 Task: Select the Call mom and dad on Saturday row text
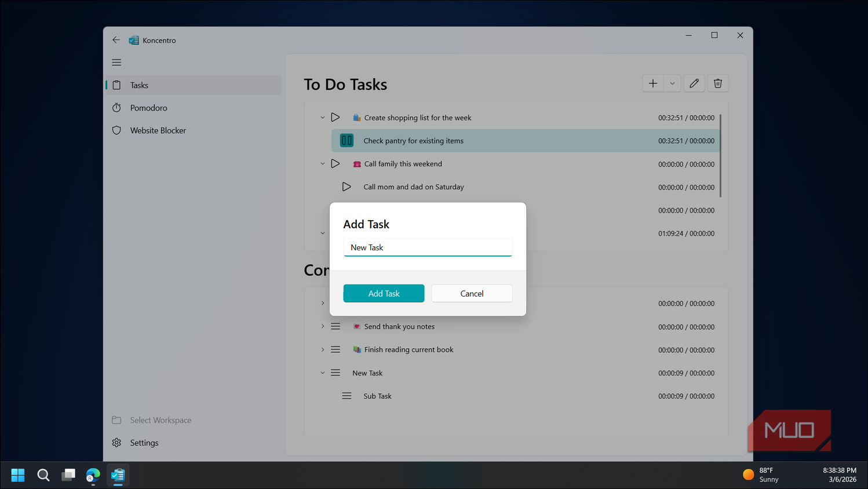click(414, 187)
